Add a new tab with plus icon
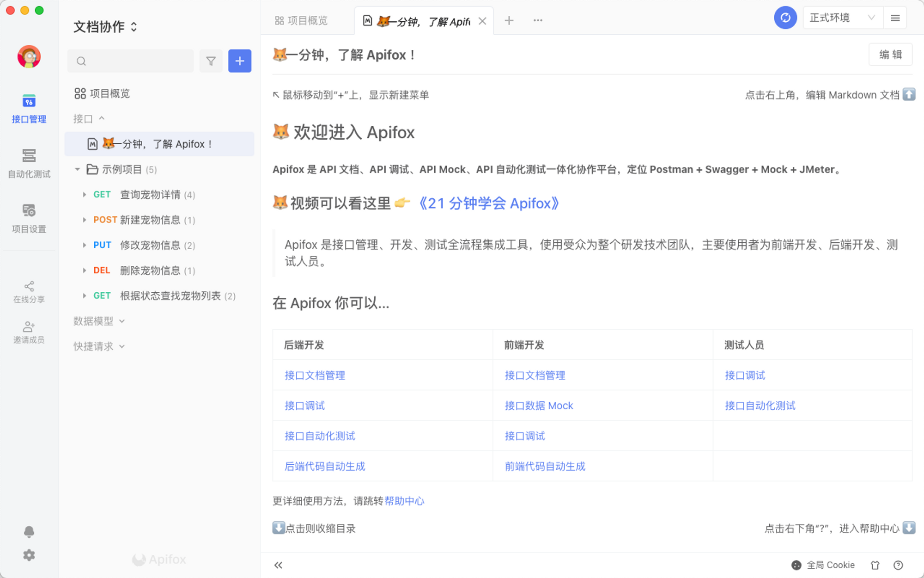Viewport: 924px width, 578px height. point(509,20)
